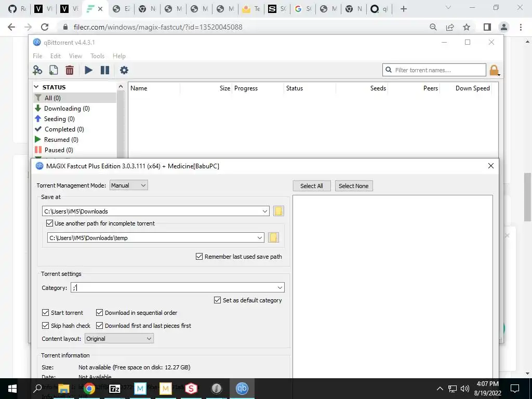Bookmark this page with the star icon
The width and height of the screenshot is (532, 399).
pyautogui.click(x=467, y=27)
